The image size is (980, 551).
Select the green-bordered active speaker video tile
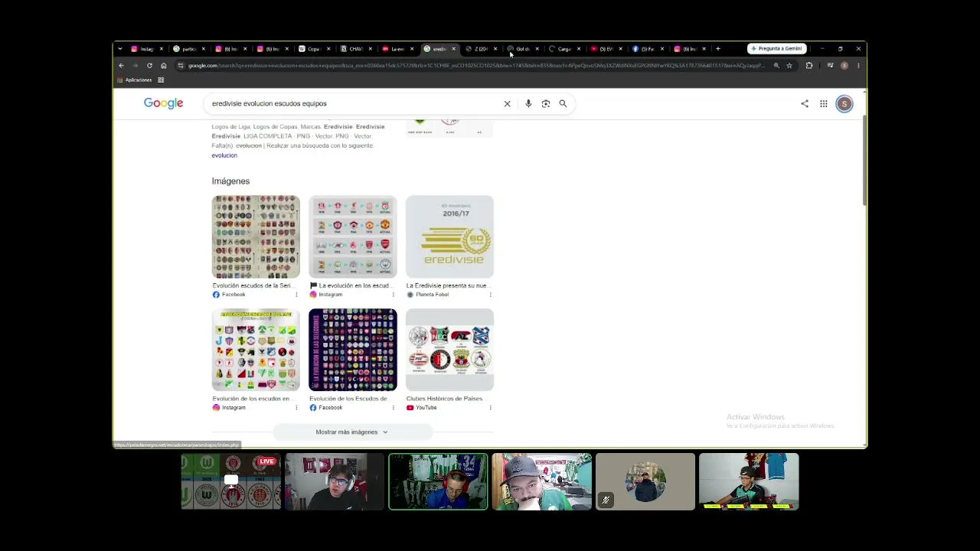pyautogui.click(x=438, y=481)
